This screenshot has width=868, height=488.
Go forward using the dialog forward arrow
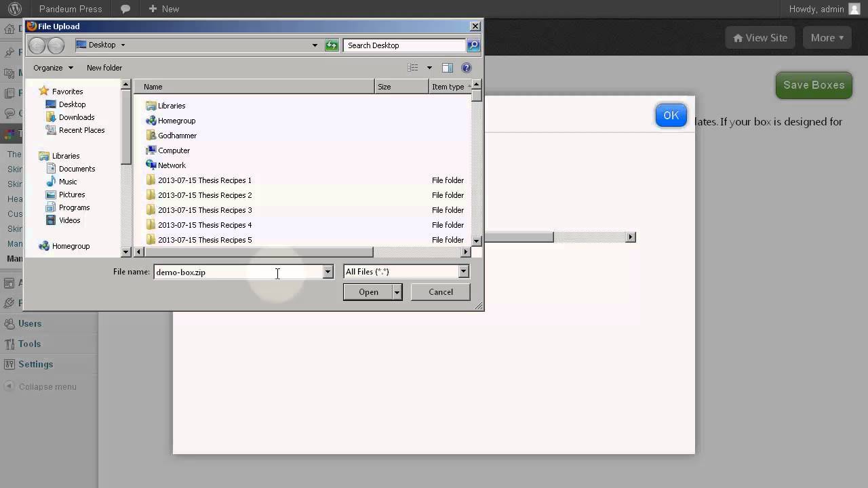pyautogui.click(x=56, y=45)
